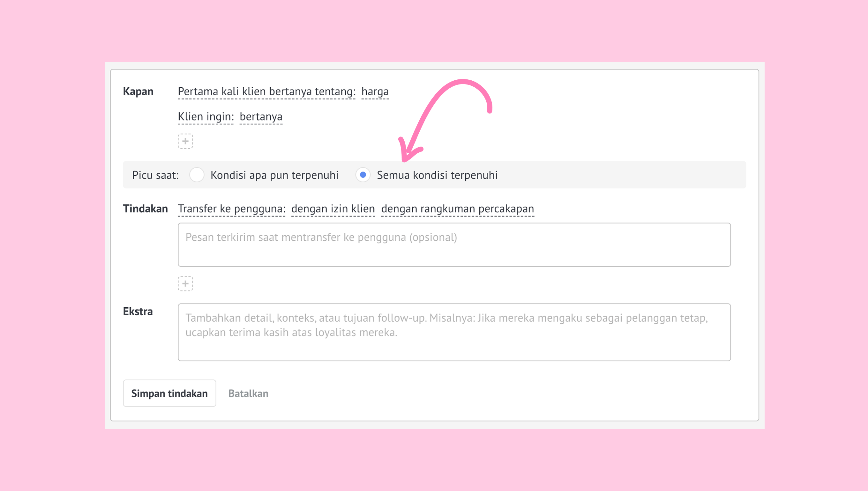868x491 pixels.
Task: Change 'dengan izin klien' option
Action: (333, 209)
